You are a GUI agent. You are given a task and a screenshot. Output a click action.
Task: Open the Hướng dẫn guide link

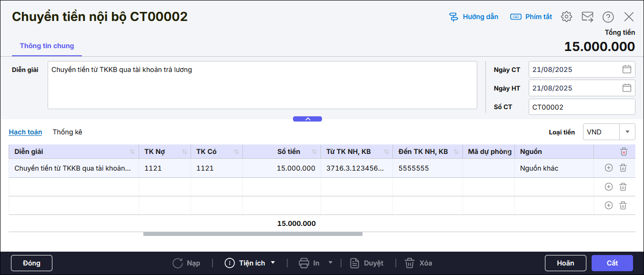click(x=474, y=17)
